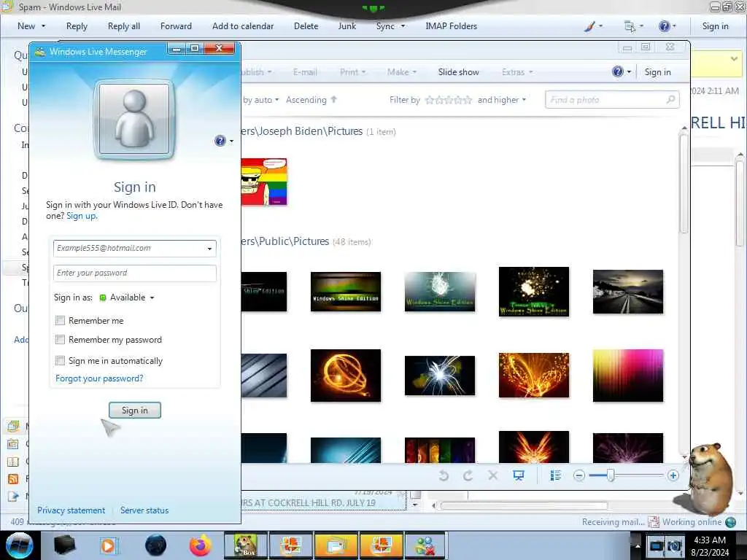Open the Mail shortcut icon in sidebar
This screenshot has width=747, height=560.
click(13, 426)
